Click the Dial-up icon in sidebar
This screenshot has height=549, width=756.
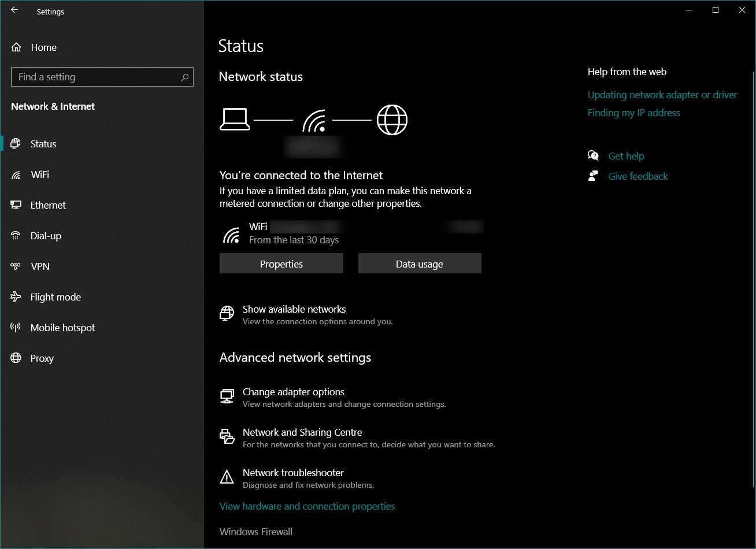[x=16, y=236]
